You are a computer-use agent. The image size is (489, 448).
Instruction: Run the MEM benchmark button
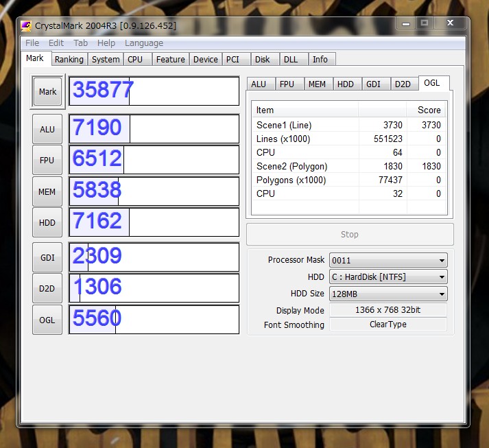point(47,191)
